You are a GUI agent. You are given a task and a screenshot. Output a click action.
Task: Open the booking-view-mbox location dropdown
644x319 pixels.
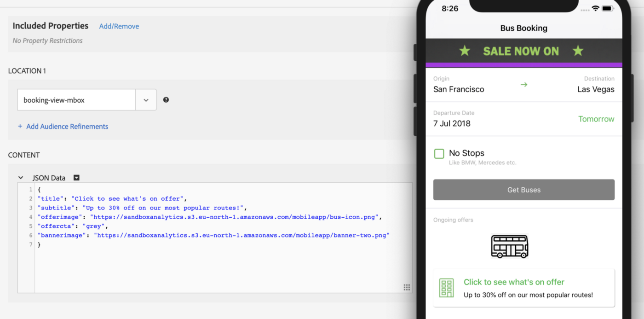[146, 99]
